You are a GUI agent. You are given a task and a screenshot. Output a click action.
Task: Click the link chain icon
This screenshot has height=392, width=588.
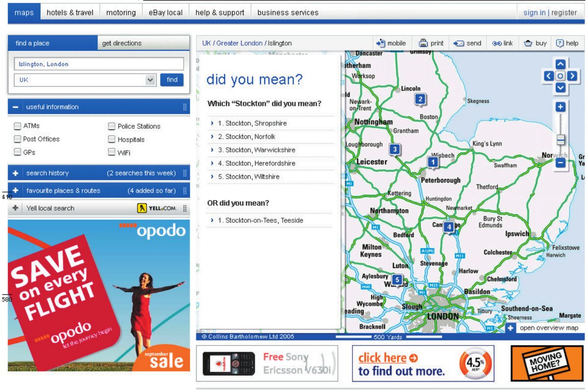tap(497, 43)
